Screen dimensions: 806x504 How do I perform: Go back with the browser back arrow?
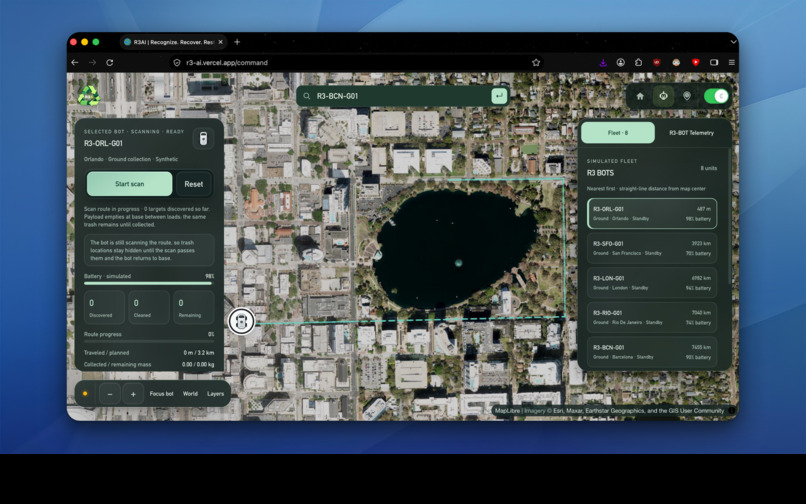click(x=75, y=63)
